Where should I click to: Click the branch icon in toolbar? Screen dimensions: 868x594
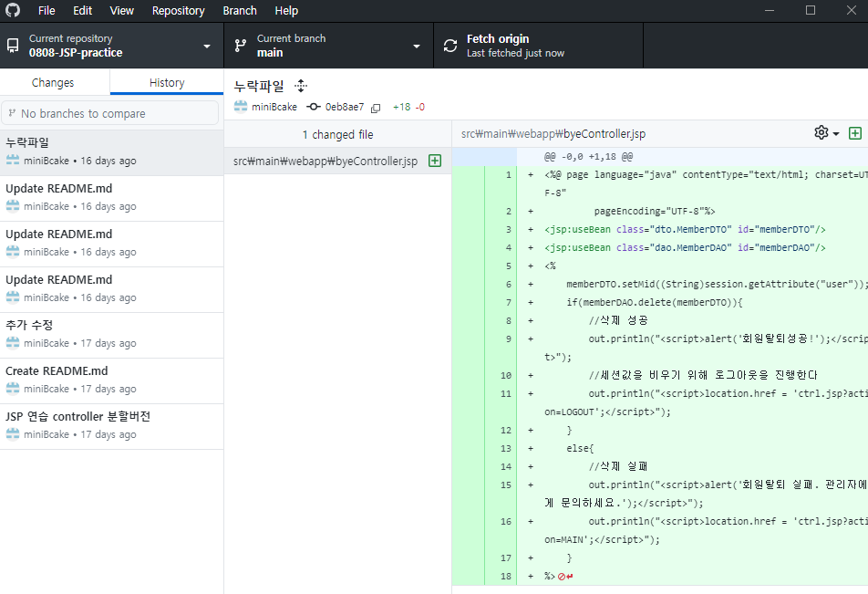[x=241, y=46]
